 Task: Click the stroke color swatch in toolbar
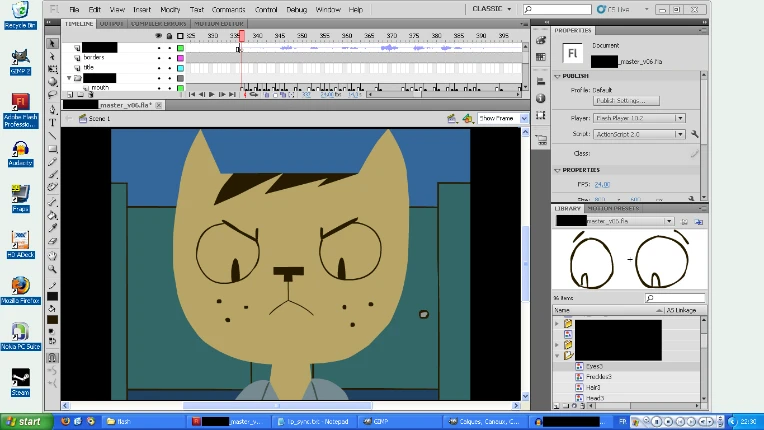click(52, 297)
